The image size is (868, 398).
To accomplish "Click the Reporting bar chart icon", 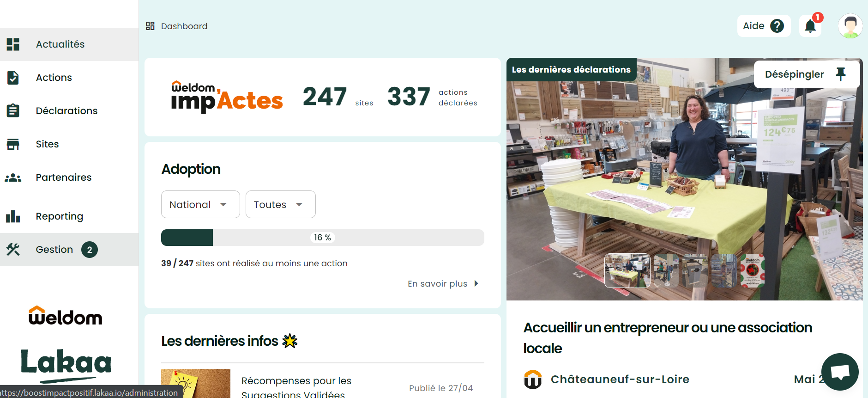I will [x=13, y=216].
